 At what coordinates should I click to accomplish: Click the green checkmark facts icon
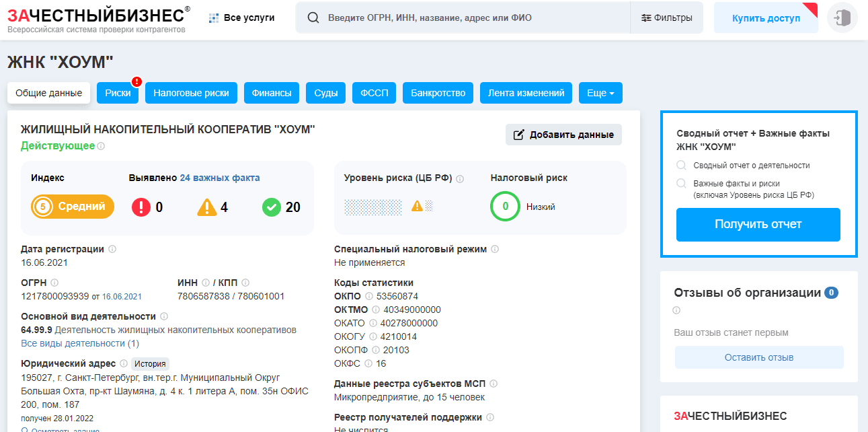point(271,207)
